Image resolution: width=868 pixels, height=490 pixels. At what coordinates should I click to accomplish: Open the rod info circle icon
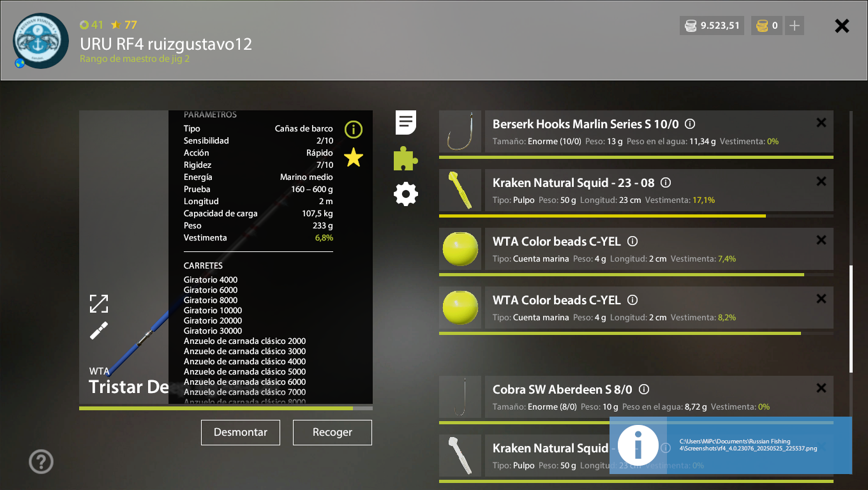click(x=353, y=130)
